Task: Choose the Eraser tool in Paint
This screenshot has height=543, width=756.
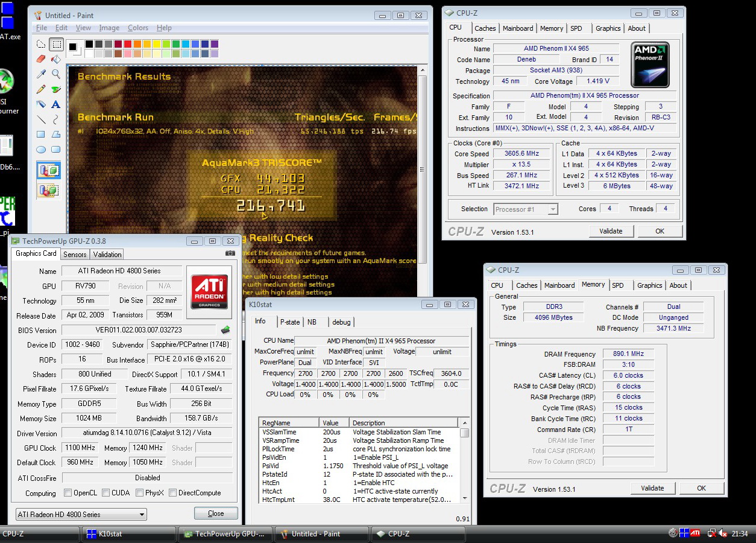Action: [41, 59]
